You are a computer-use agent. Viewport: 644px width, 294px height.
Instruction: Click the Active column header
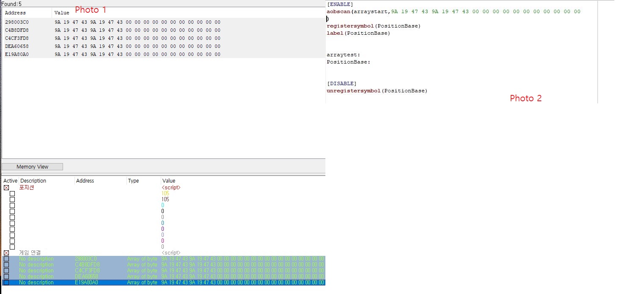[x=10, y=181]
